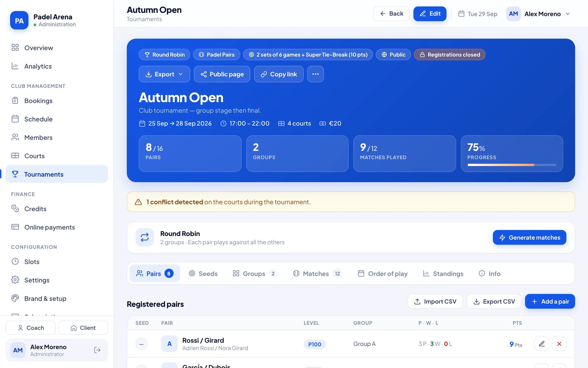This screenshot has height=368, width=588.
Task: Click the Back button
Action: (x=391, y=14)
